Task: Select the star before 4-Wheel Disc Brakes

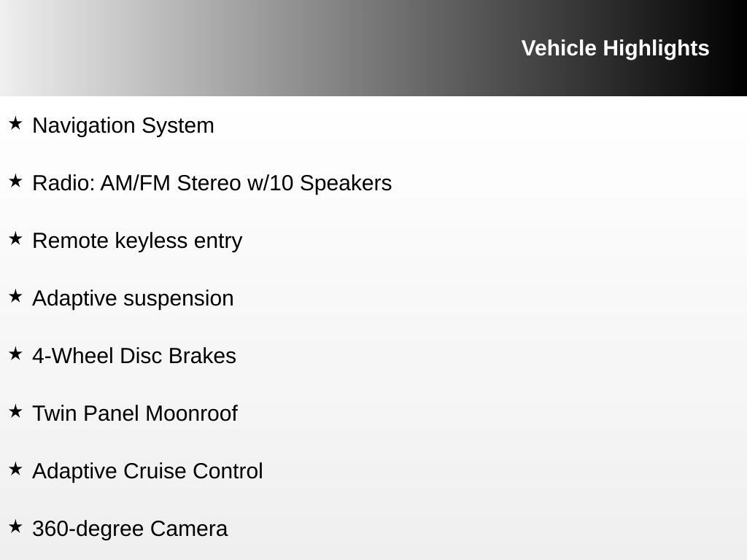Action: click(15, 354)
